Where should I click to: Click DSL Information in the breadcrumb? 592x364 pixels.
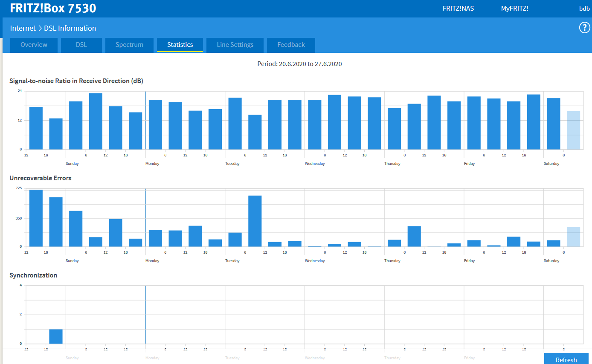click(70, 28)
